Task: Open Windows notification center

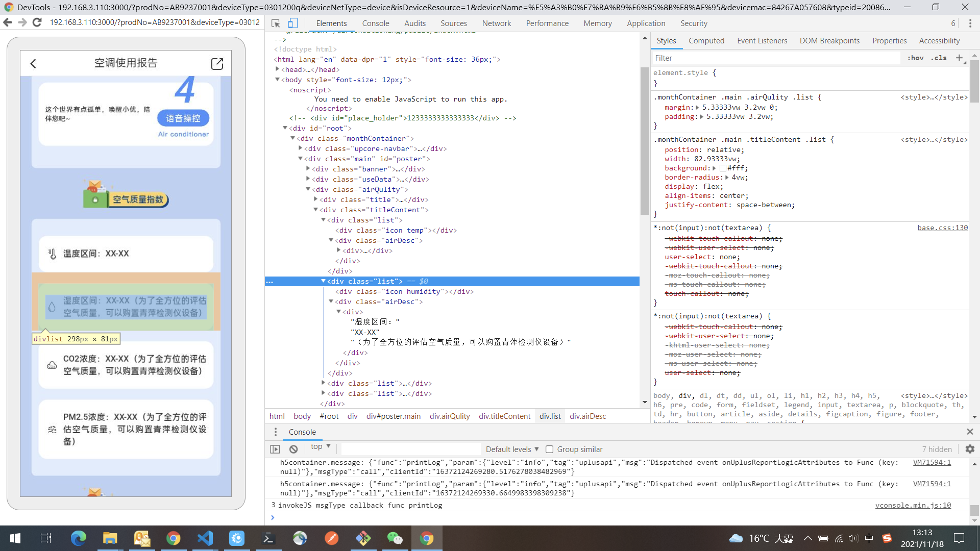Action: coord(959,538)
